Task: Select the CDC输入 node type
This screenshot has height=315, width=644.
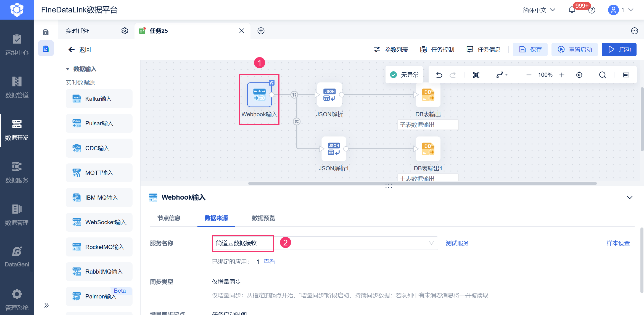Action: click(x=99, y=148)
